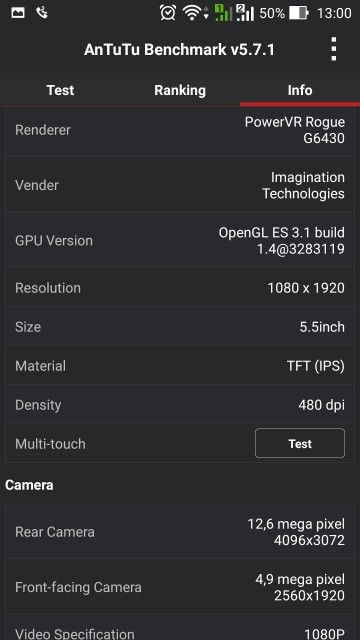Screen dimensions: 360x640
Task: Tap the Rear Camera info row
Action: [180, 532]
